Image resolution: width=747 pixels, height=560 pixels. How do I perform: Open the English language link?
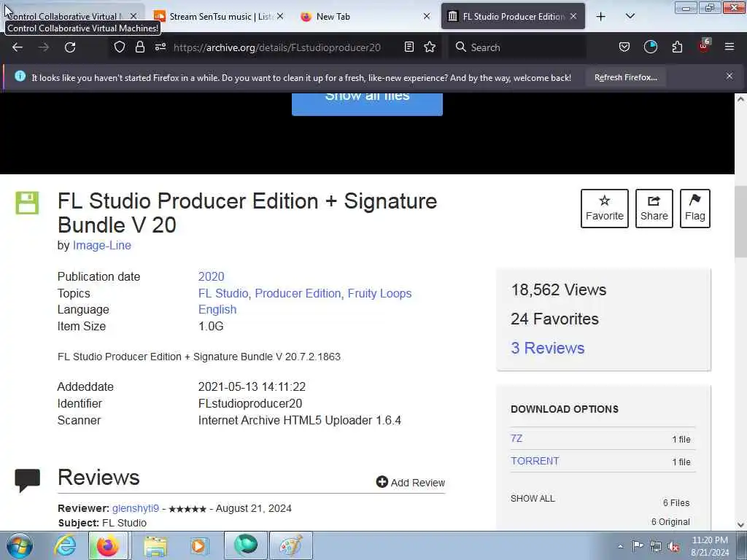point(217,309)
